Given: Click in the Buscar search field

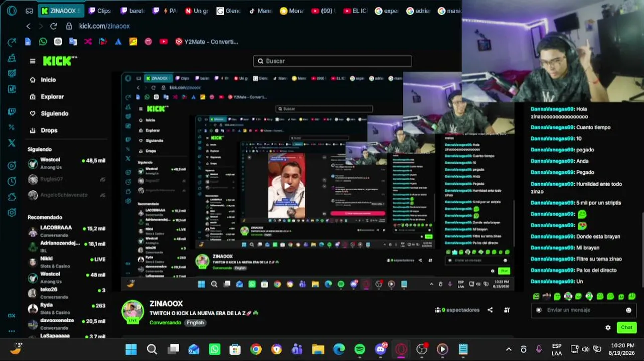Looking at the screenshot, I should tap(333, 61).
